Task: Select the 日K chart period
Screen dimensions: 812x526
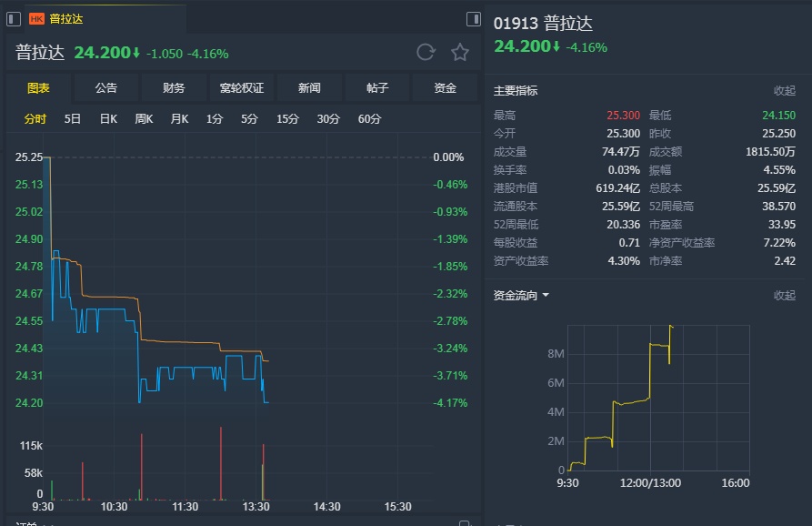Action: click(108, 119)
